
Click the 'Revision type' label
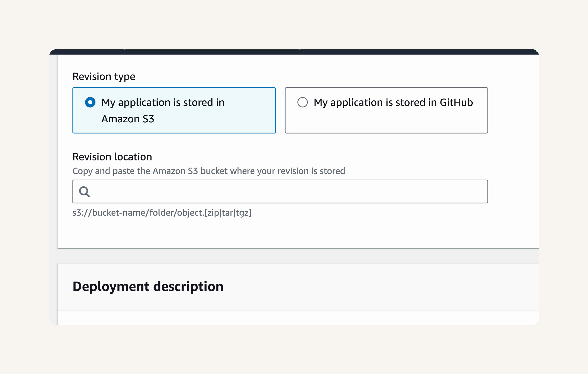pyautogui.click(x=104, y=77)
